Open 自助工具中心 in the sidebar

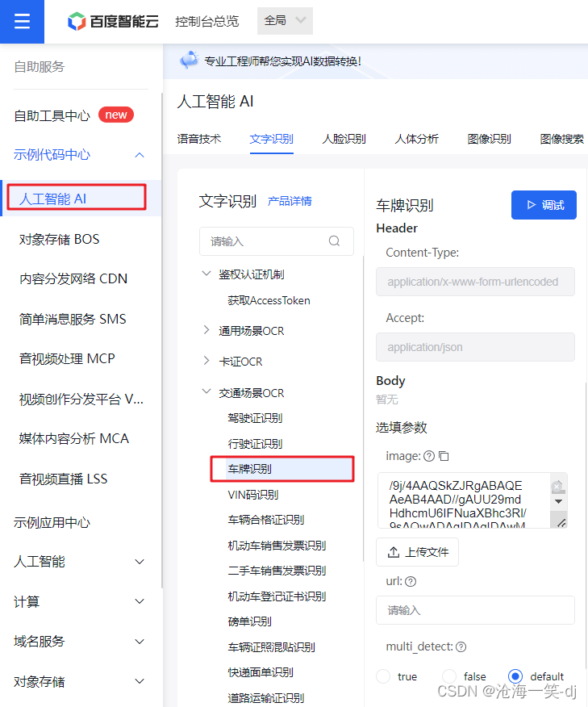coord(52,116)
